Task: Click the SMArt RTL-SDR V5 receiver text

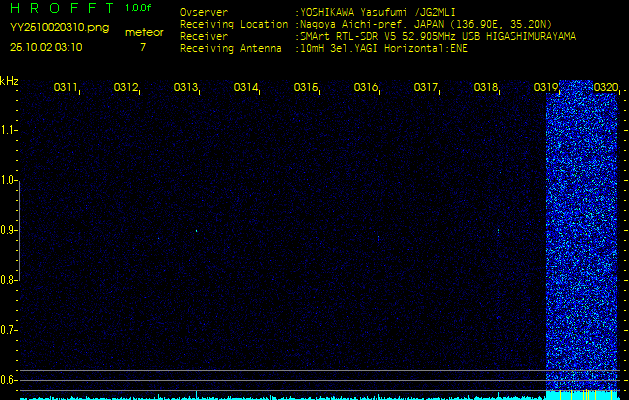Action: pos(438,37)
